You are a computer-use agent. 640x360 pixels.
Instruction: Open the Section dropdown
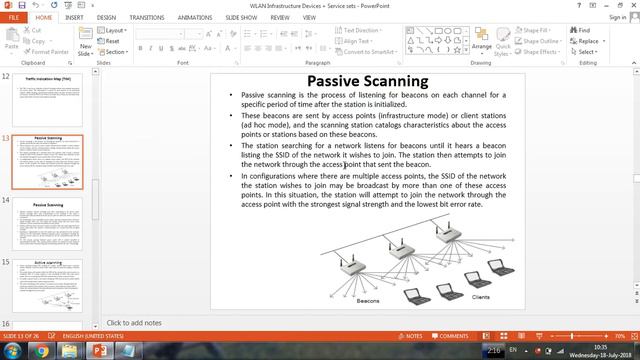pos(113,52)
